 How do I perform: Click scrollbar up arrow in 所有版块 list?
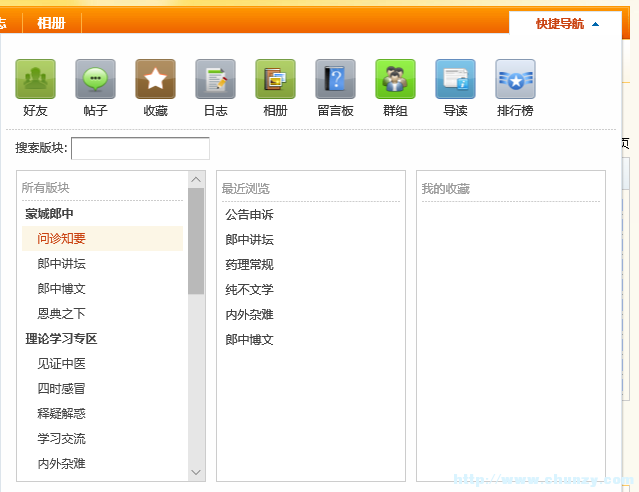(196, 179)
